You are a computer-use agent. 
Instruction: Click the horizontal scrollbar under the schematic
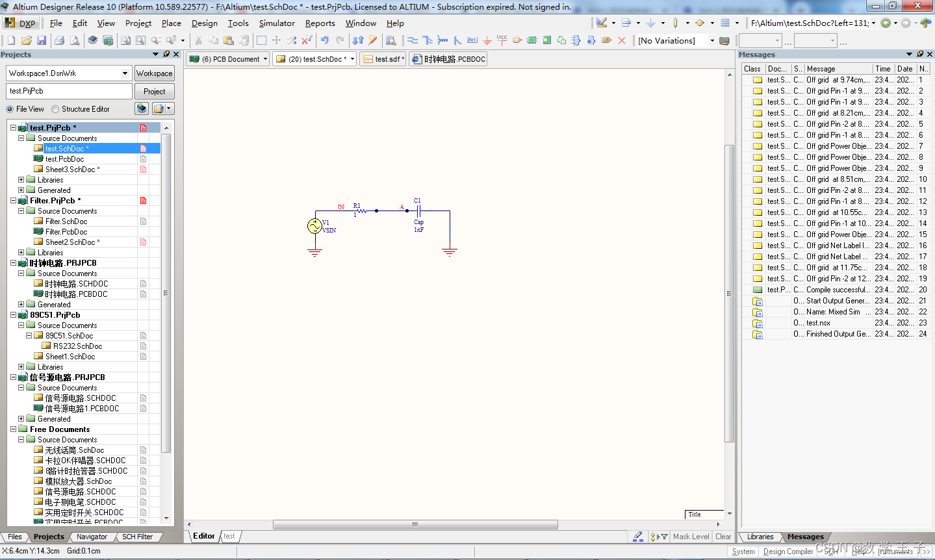[x=415, y=524]
